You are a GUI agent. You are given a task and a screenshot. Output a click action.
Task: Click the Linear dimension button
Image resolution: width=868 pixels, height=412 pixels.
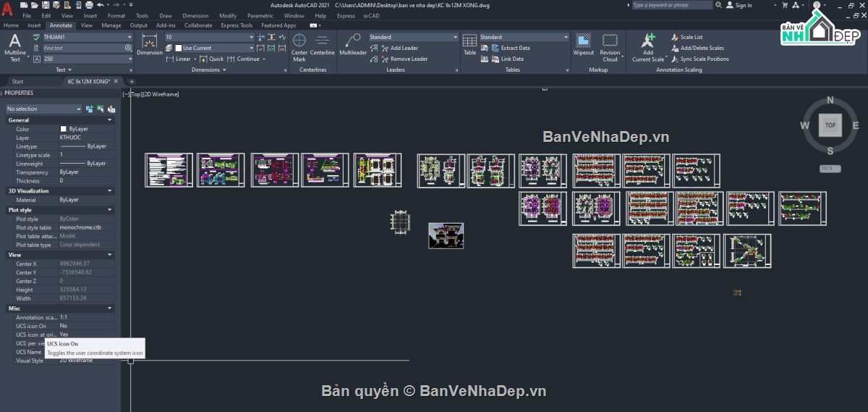point(178,59)
